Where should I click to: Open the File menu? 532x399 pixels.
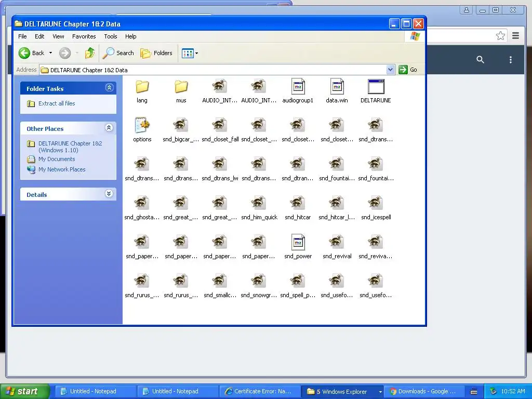coord(22,36)
